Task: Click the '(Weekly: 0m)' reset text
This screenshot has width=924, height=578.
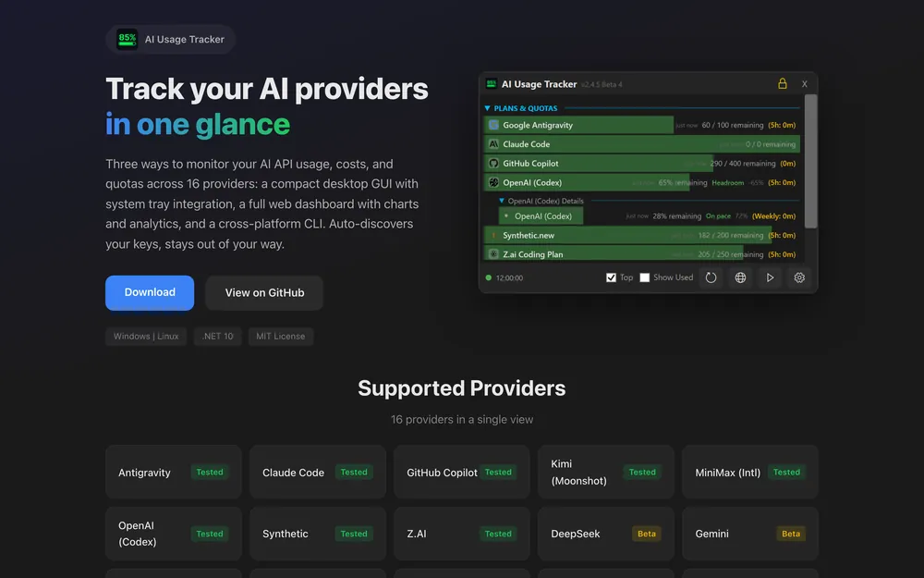Action: 773,216
